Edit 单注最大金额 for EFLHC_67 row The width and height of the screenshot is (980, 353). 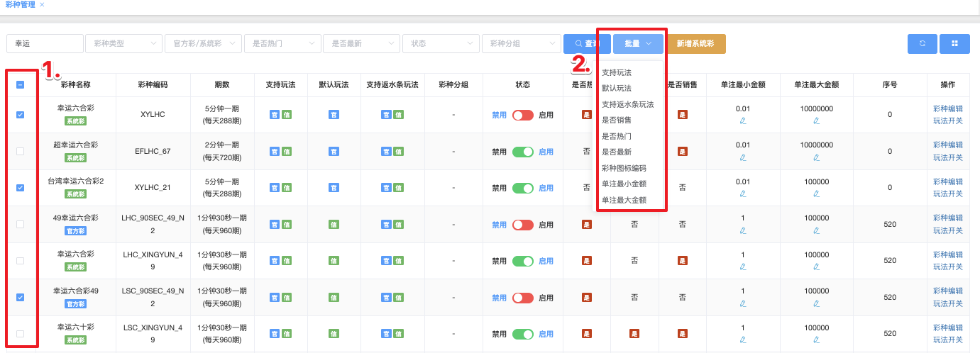coord(816,157)
